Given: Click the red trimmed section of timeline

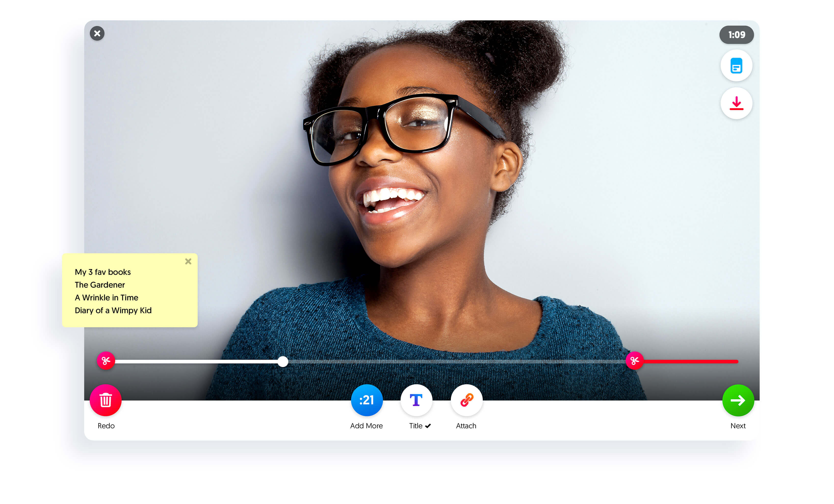Looking at the screenshot, I should pyautogui.click(x=691, y=362).
